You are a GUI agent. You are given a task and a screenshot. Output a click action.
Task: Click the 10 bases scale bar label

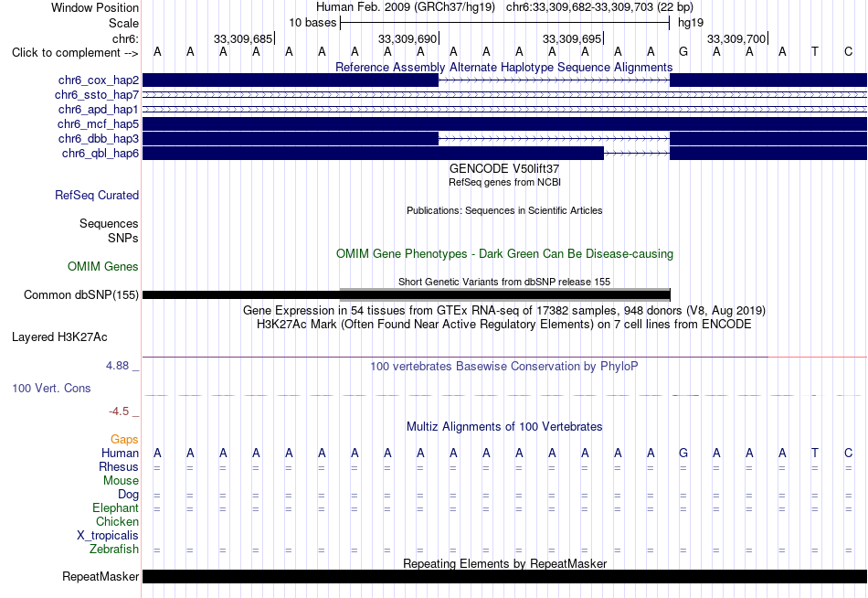tap(312, 23)
